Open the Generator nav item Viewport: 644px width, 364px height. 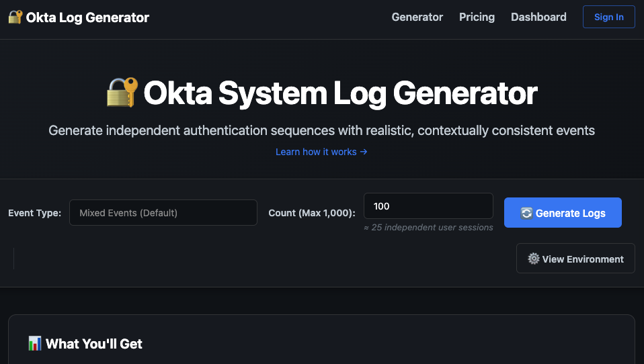click(x=417, y=17)
